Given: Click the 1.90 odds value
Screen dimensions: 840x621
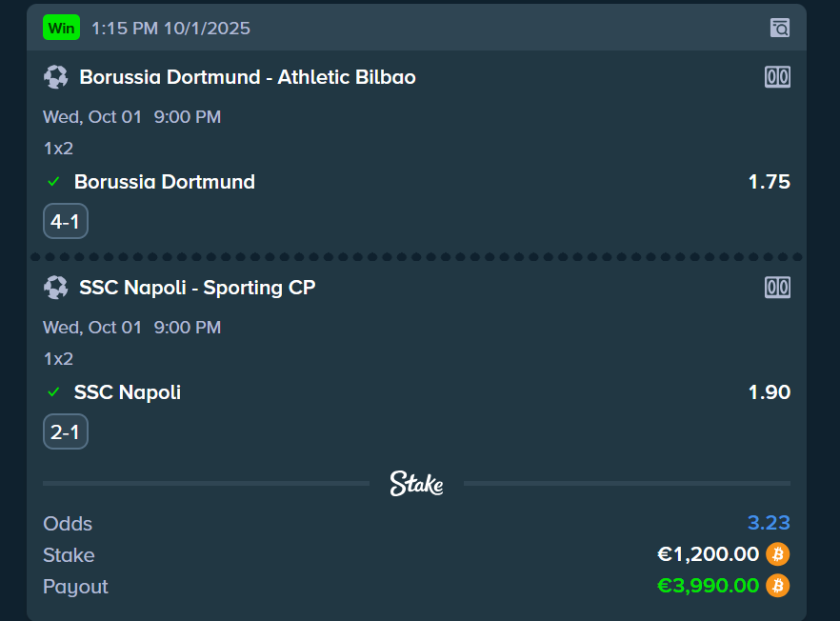Looking at the screenshot, I should pyautogui.click(x=769, y=392).
